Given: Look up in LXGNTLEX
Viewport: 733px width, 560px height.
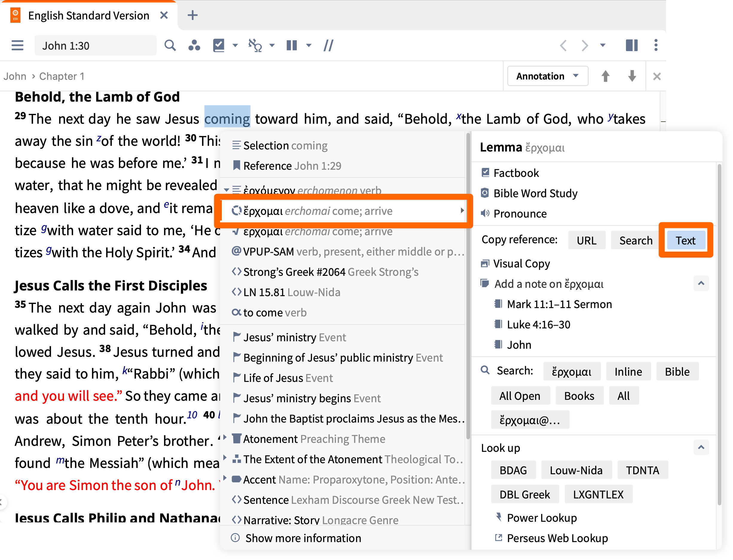Looking at the screenshot, I should click(x=598, y=494).
